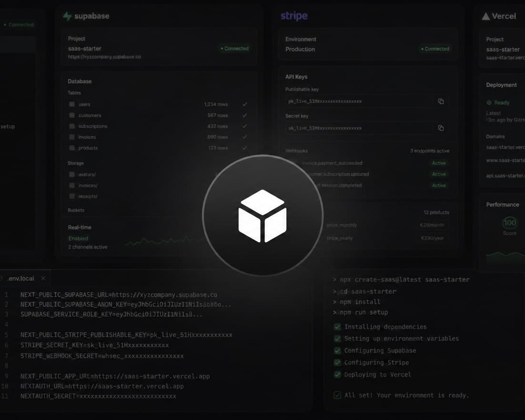This screenshot has width=525, height=420.
Task: Click the checkmark in invoices table row
Action: pyautogui.click(x=245, y=137)
